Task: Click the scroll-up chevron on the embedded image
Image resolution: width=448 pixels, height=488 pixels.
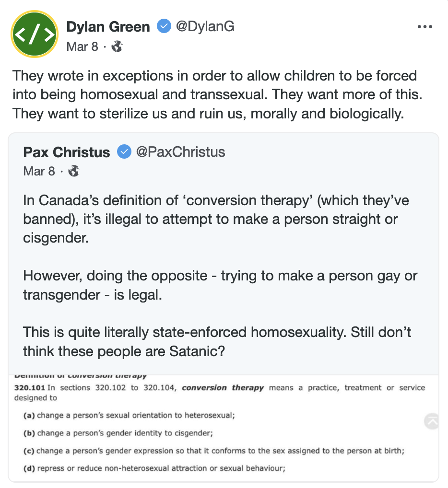Action: pyautogui.click(x=432, y=421)
